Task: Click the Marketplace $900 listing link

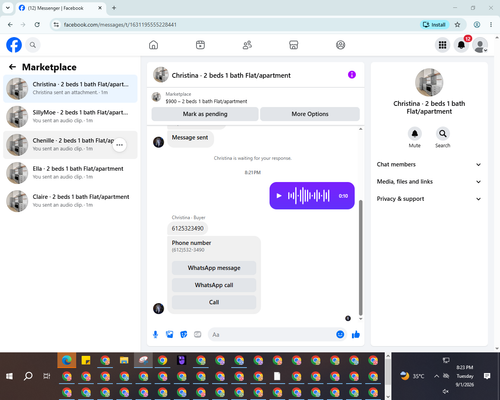Action: pyautogui.click(x=206, y=101)
